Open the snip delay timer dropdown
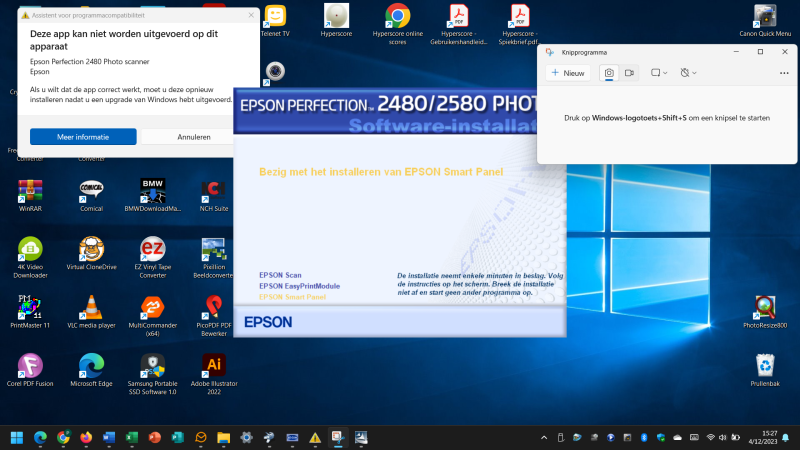Image resolution: width=800 pixels, height=450 pixels. (x=688, y=73)
